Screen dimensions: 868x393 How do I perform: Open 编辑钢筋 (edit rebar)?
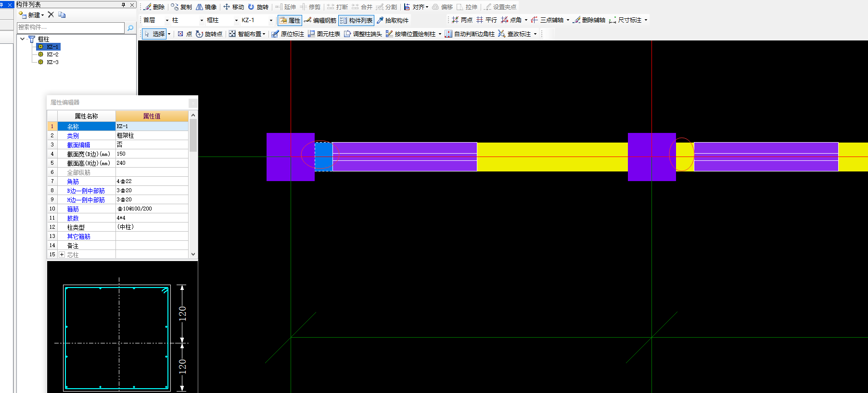320,20
